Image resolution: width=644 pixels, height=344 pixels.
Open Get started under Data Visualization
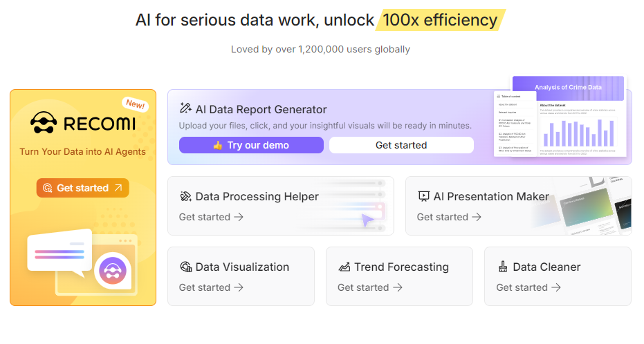(x=211, y=287)
